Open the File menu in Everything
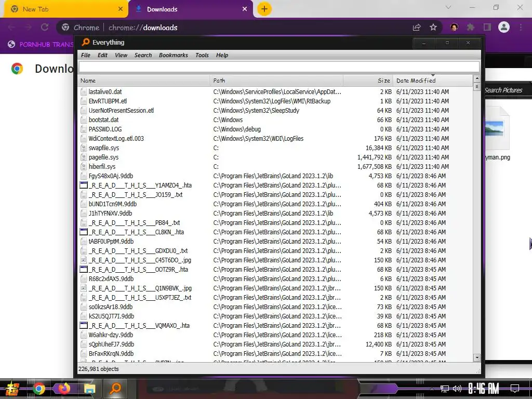Image resolution: width=532 pixels, height=399 pixels. (86, 55)
